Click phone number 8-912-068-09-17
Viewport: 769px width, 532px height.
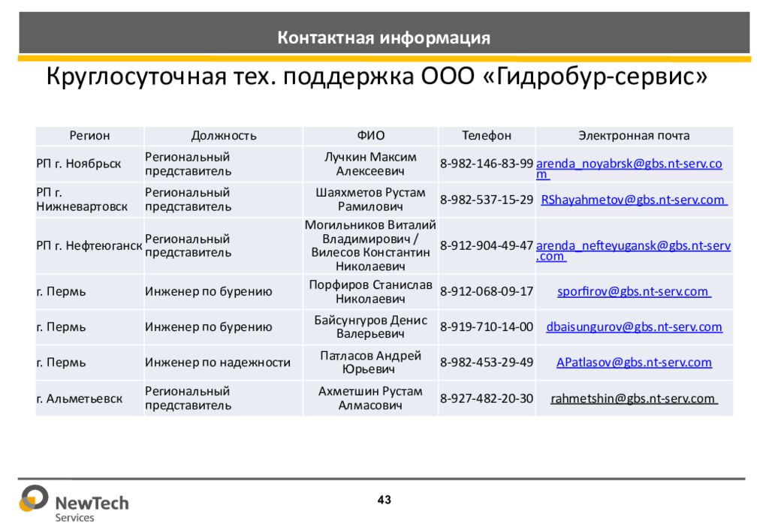click(x=487, y=291)
